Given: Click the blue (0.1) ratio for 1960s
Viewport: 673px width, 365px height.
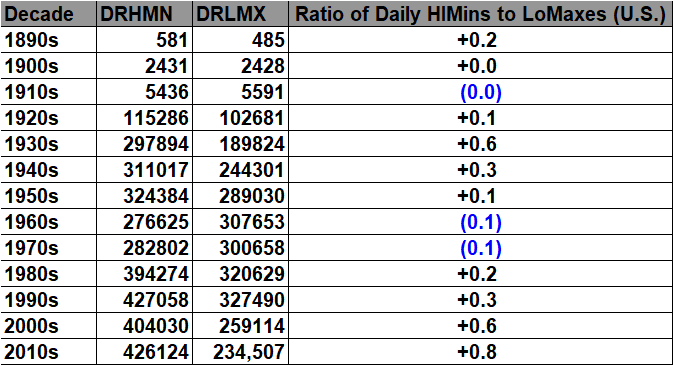Looking at the screenshot, I should [x=480, y=222].
